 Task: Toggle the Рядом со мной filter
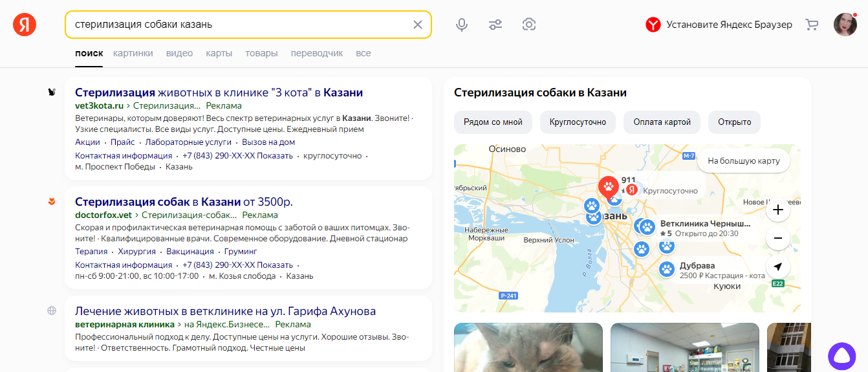click(x=493, y=122)
